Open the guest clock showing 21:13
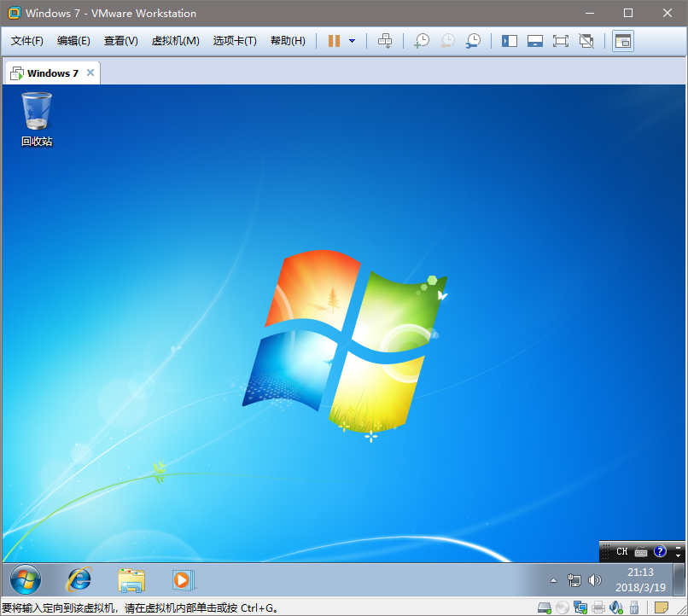688x616 pixels. click(x=640, y=579)
